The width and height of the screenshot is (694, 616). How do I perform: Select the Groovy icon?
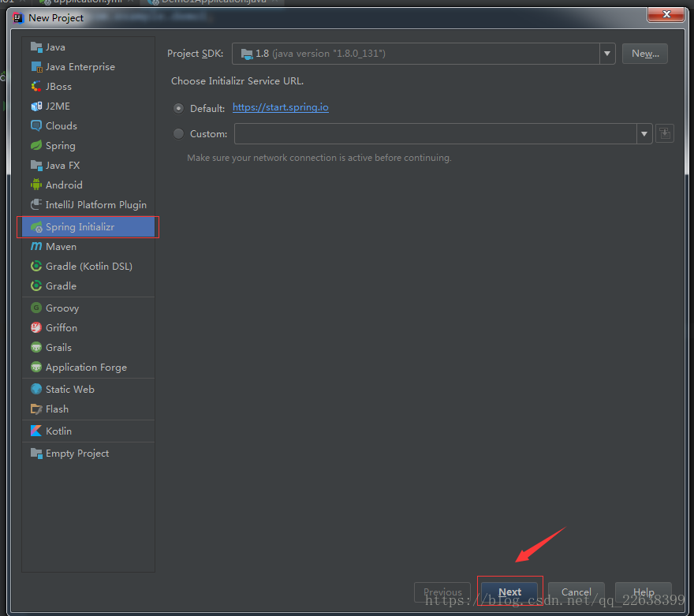[x=36, y=308]
